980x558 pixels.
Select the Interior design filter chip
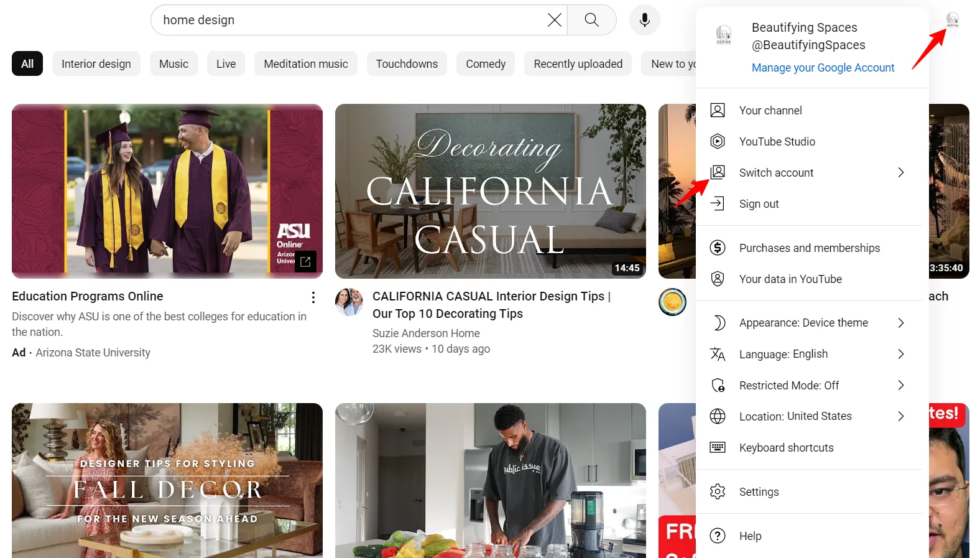coord(96,63)
